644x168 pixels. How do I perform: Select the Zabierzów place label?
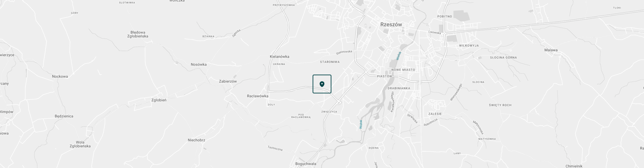coord(228,81)
